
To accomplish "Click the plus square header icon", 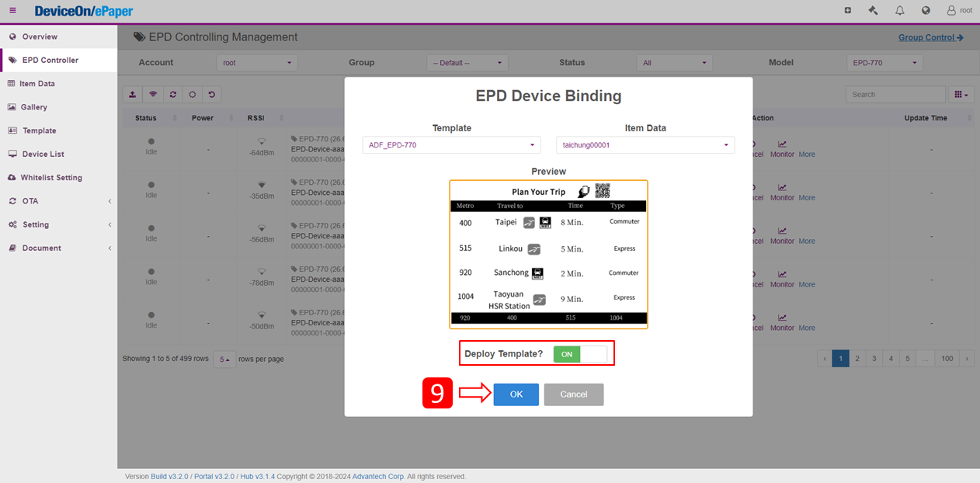I will [x=847, y=11].
